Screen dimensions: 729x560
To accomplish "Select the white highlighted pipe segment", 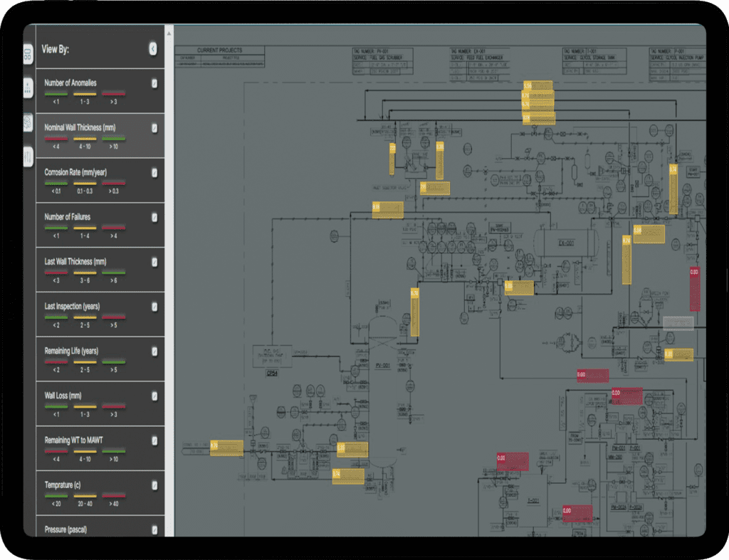I will point(678,323).
